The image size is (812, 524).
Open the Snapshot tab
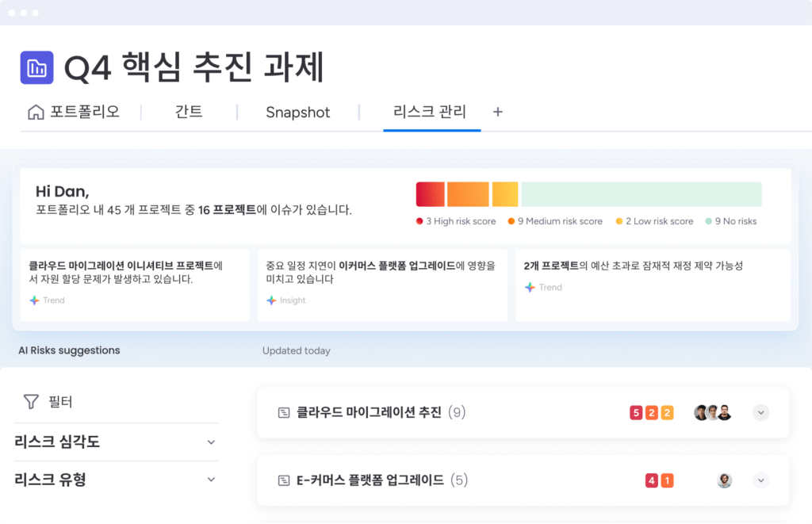click(297, 113)
